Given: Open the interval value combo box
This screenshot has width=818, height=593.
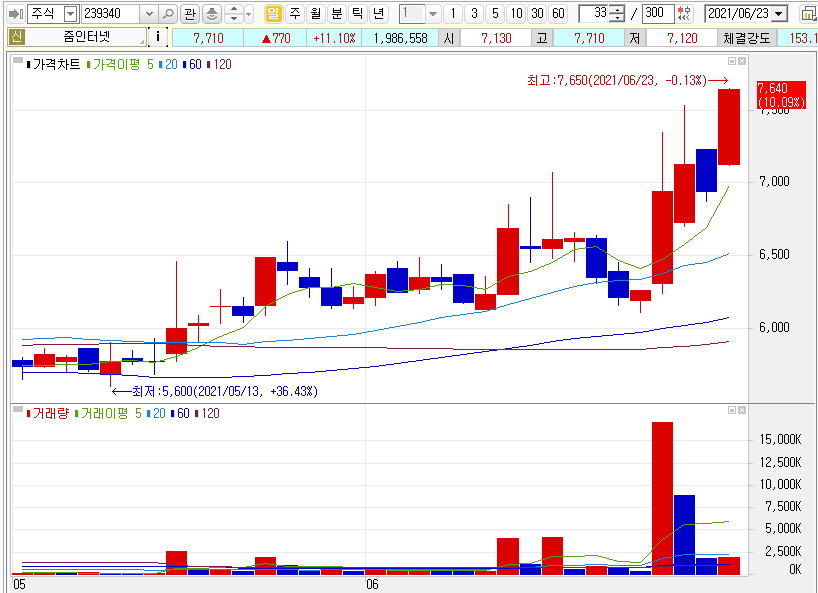Looking at the screenshot, I should (x=419, y=14).
